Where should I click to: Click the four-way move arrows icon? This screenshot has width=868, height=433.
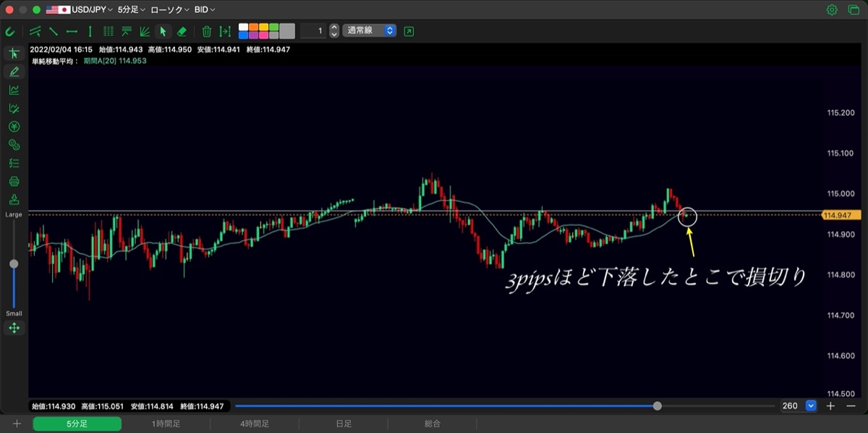pos(14,328)
